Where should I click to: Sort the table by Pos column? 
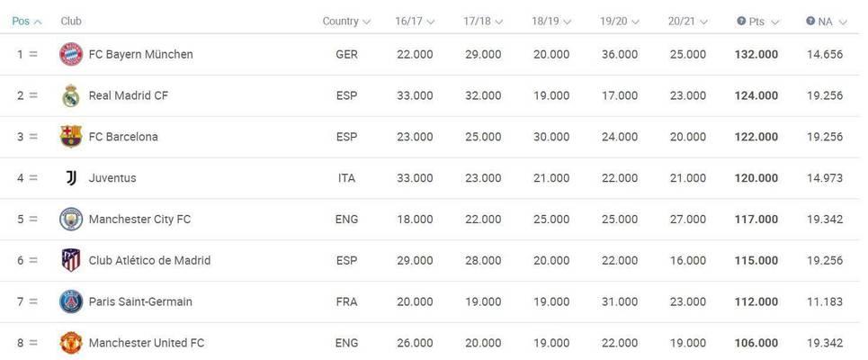pos(27,21)
